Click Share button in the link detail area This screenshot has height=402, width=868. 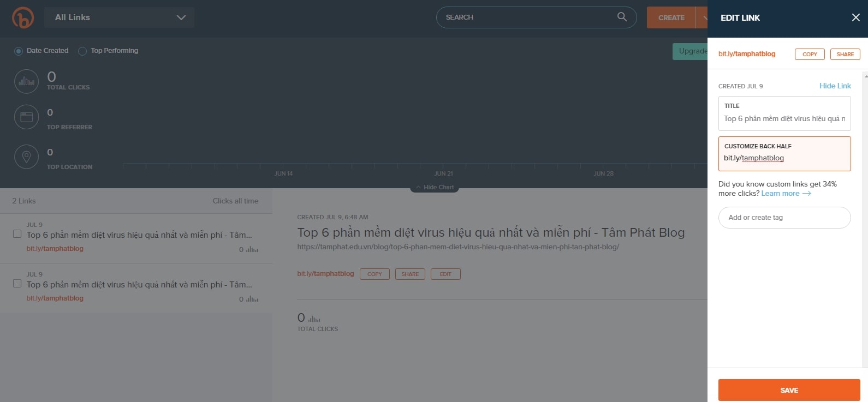click(410, 274)
